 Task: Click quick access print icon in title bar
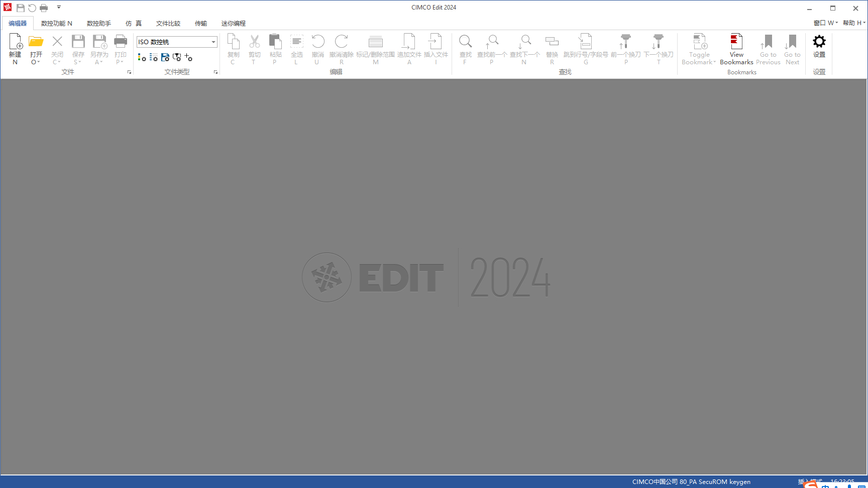(x=44, y=8)
